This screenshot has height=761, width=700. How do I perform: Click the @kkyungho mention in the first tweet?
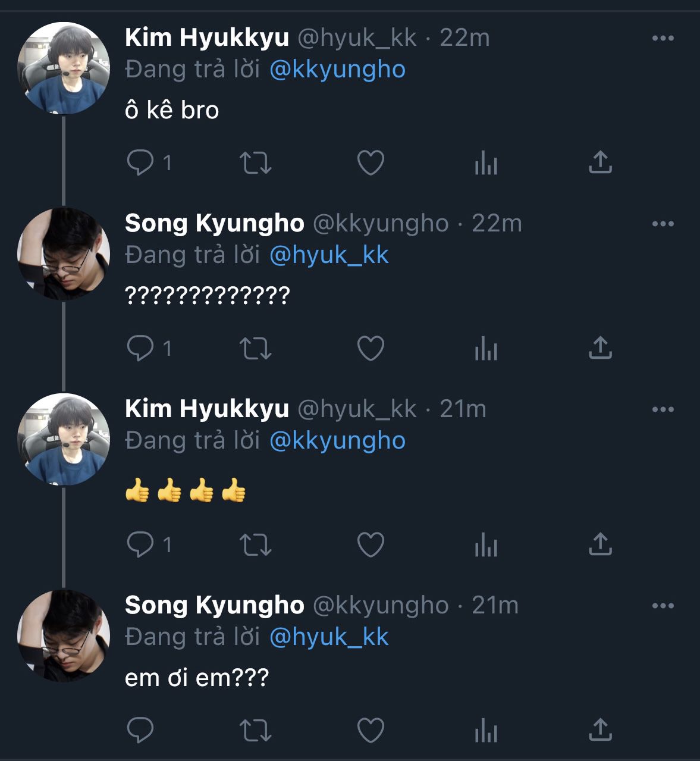337,70
